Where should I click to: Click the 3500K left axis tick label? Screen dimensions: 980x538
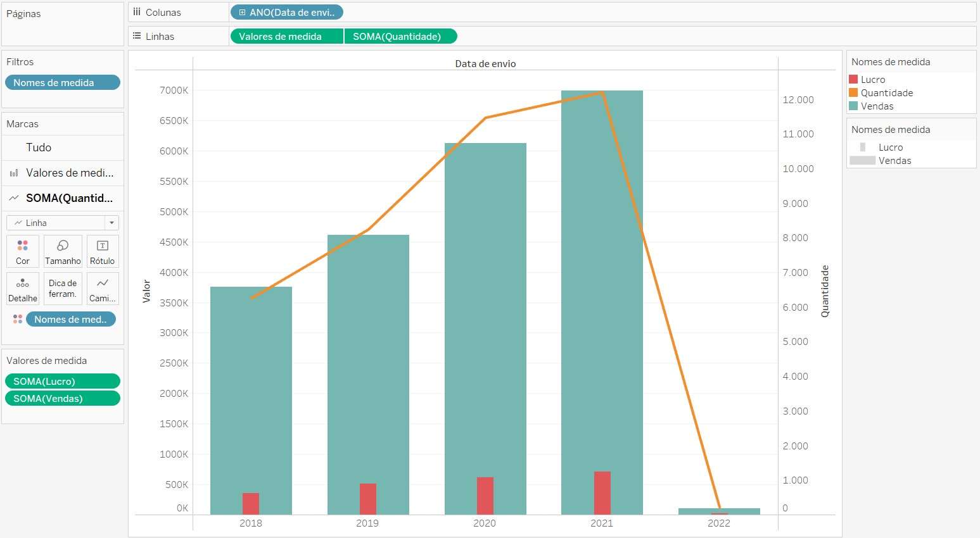click(x=174, y=303)
